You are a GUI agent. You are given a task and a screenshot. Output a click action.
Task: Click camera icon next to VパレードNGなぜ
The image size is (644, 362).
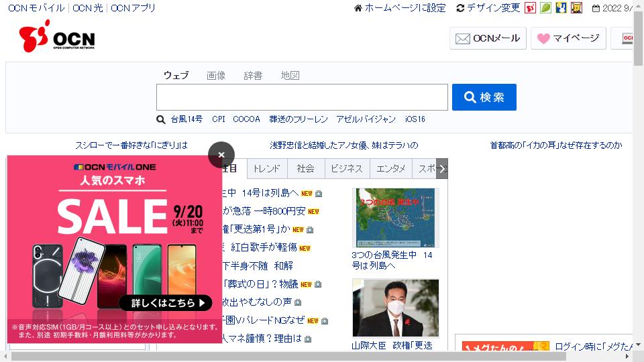(325, 320)
